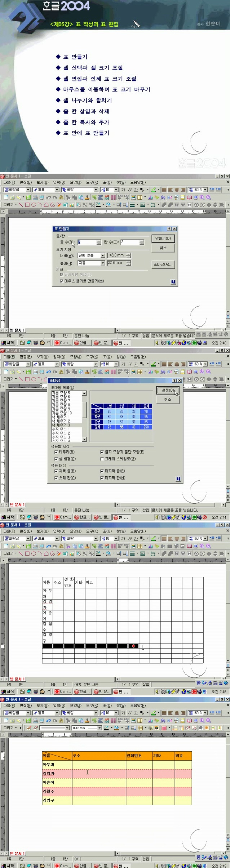Click fill-color bucket in 표 만들기 dialog window
This screenshot has width=230, height=868.
[x=108, y=205]
